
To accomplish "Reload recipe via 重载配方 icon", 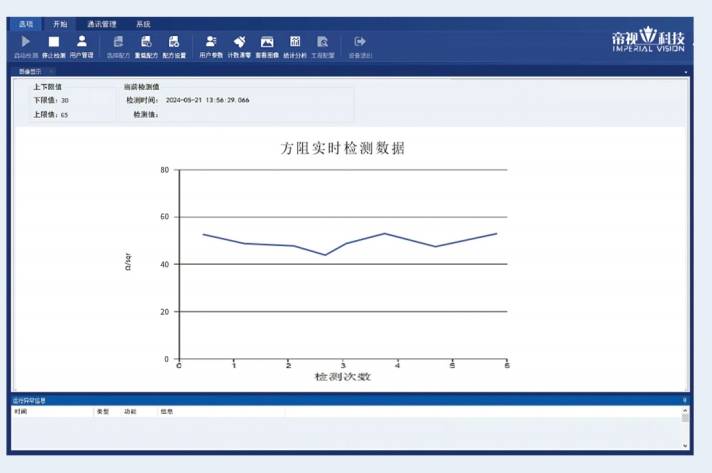I will [x=146, y=42].
